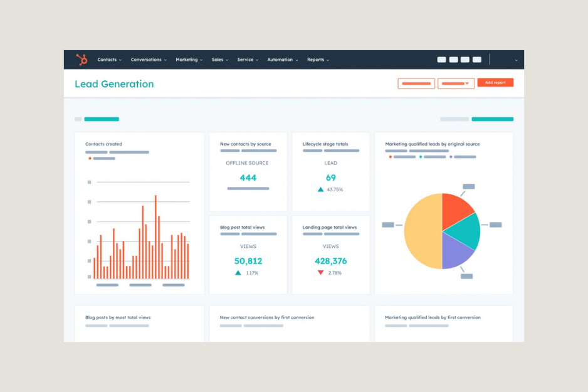Open the Contacts menu
The image size is (588, 392).
(x=108, y=60)
